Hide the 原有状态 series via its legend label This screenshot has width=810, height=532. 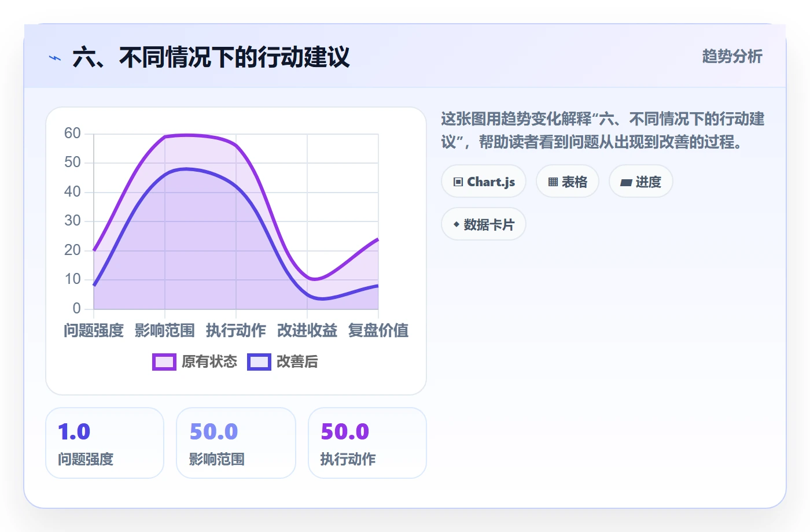(209, 362)
